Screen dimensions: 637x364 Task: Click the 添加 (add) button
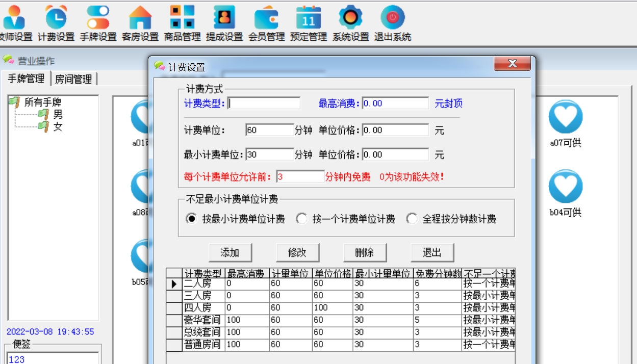point(231,252)
